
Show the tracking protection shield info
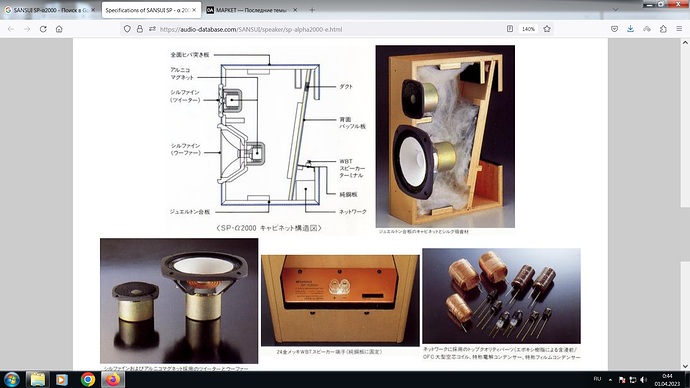(x=127, y=29)
